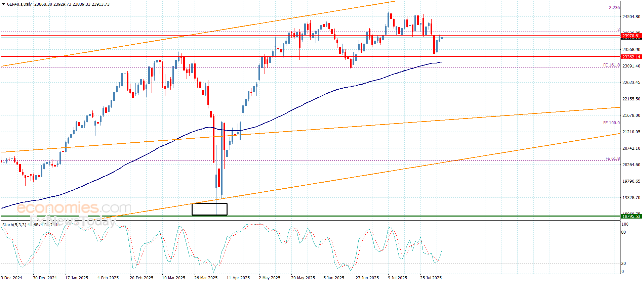Click the 24504.80 value on price axis
The width and height of the screenshot is (644, 282).
click(x=631, y=17)
